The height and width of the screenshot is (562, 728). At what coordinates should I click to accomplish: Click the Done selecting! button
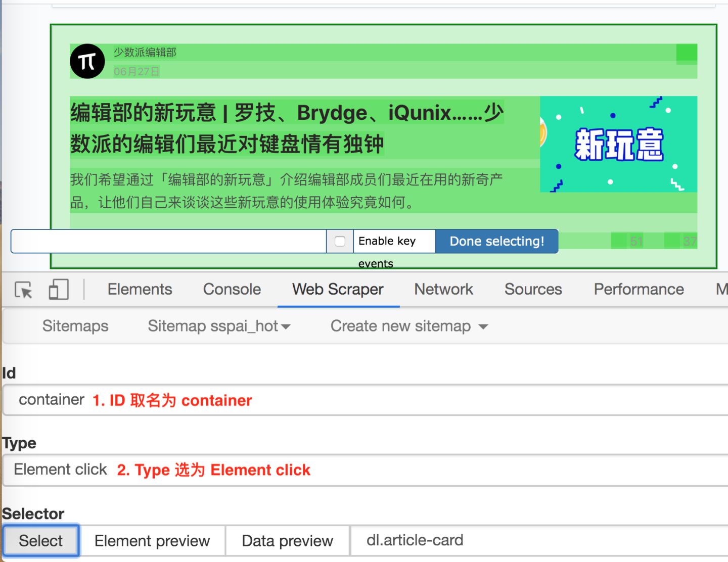tap(497, 241)
